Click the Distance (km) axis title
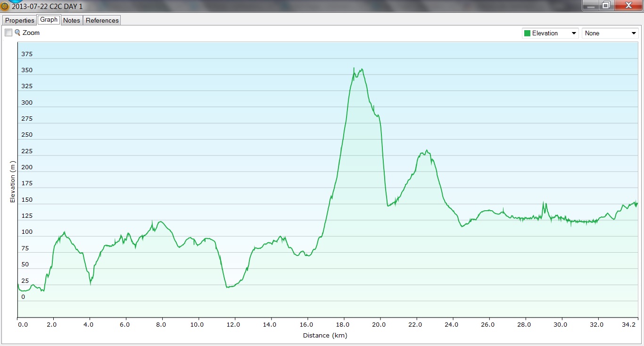644x346 pixels. pyautogui.click(x=325, y=336)
